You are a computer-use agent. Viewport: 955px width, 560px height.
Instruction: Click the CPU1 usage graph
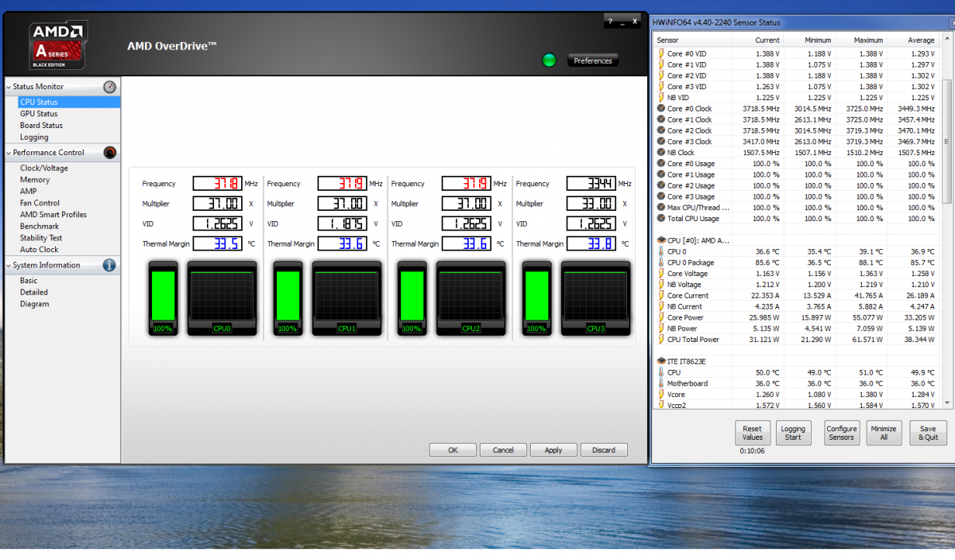coord(346,298)
